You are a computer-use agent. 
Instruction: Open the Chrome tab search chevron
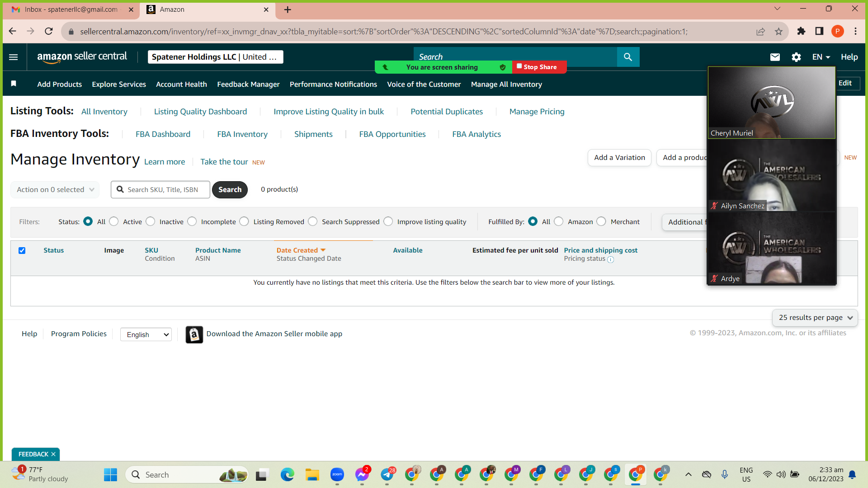[777, 9]
